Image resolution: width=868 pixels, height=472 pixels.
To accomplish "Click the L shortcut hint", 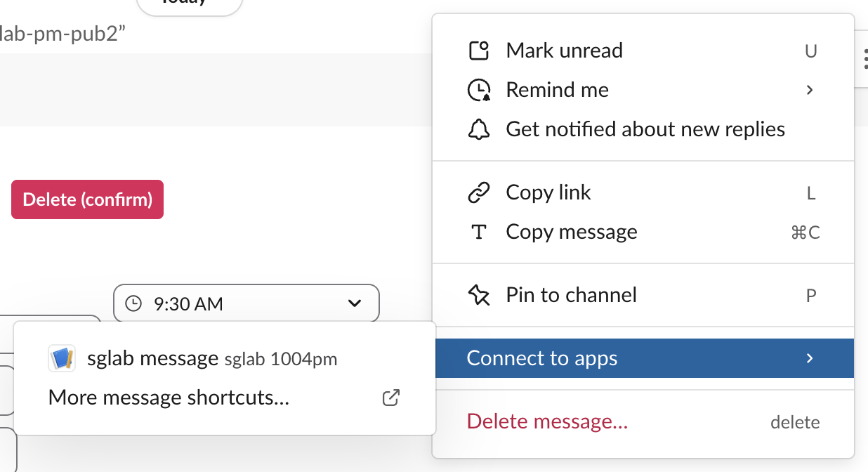I will coord(811,193).
